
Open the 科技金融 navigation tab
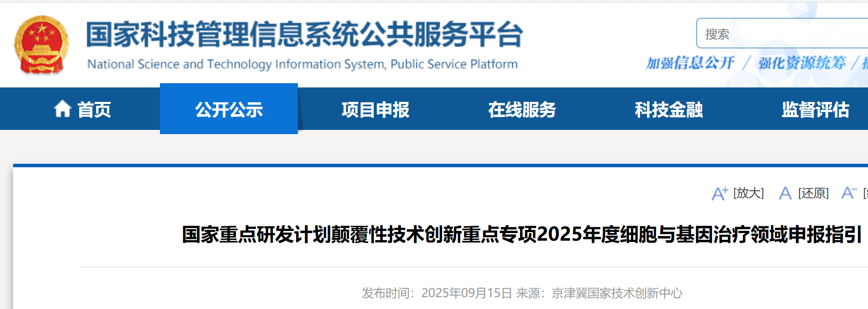669,110
